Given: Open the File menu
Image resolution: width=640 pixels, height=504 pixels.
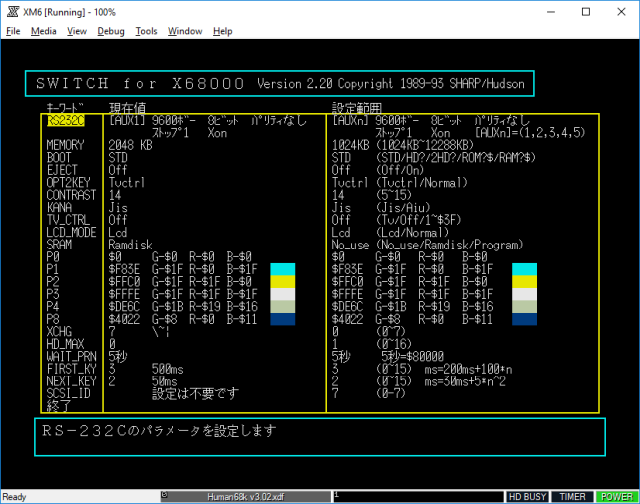Looking at the screenshot, I should coord(13,31).
